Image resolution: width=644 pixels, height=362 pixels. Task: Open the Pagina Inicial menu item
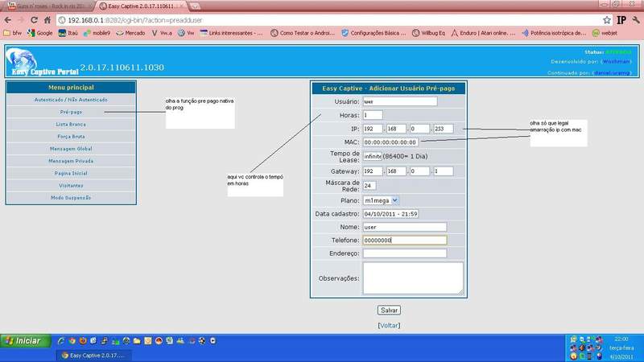click(71, 174)
